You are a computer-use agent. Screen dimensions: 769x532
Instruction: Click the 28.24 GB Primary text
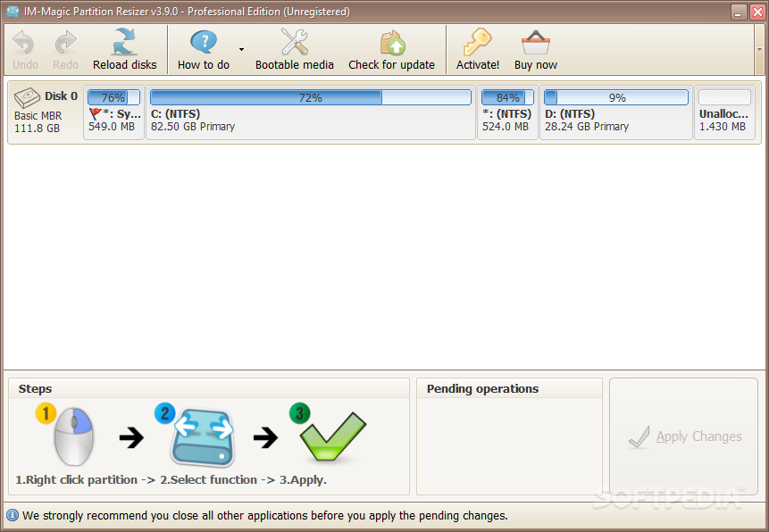tap(587, 127)
